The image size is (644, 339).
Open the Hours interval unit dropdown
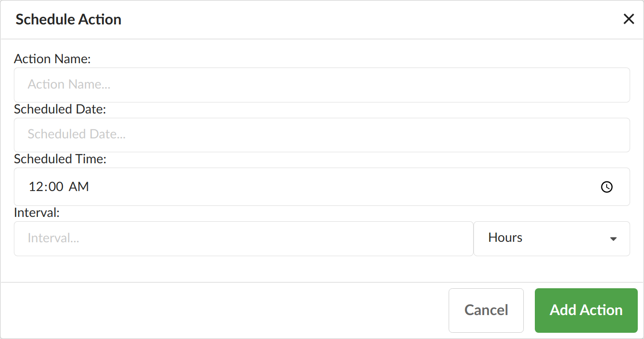click(x=551, y=238)
